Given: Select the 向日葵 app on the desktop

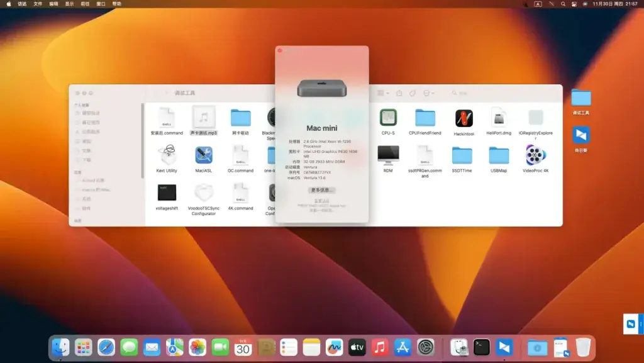Looking at the screenshot, I should pos(581,135).
